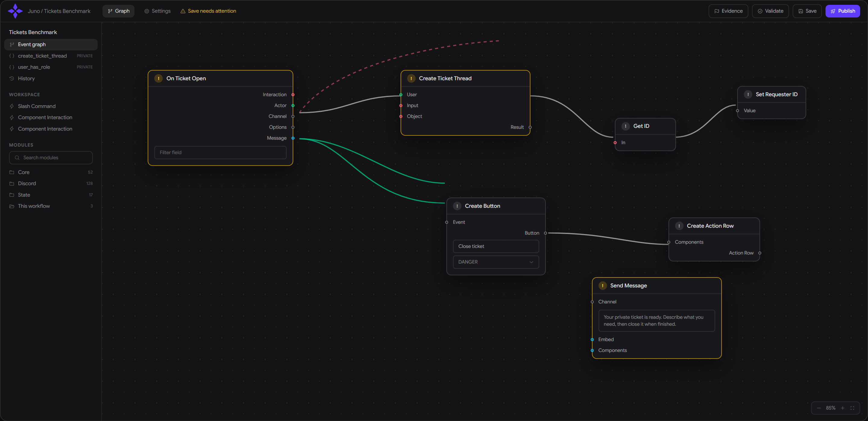
Task: Click the Juno / Tickets Benchmark breadcrumb
Action: click(x=59, y=11)
